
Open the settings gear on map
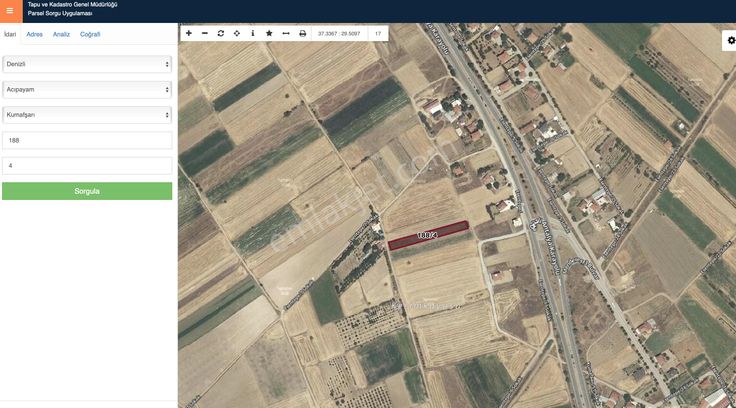pyautogui.click(x=730, y=40)
